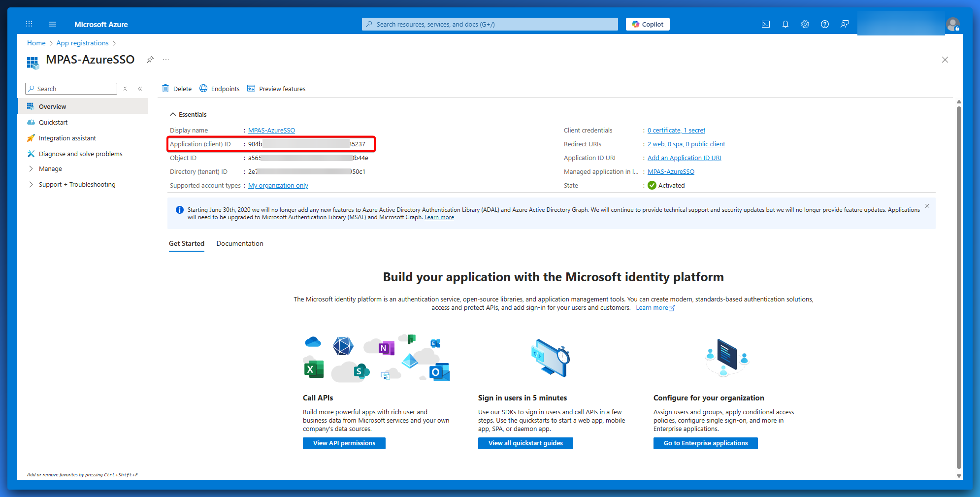The height and width of the screenshot is (497, 980).
Task: Open the Azure portal apps grid icon
Action: pyautogui.click(x=29, y=24)
